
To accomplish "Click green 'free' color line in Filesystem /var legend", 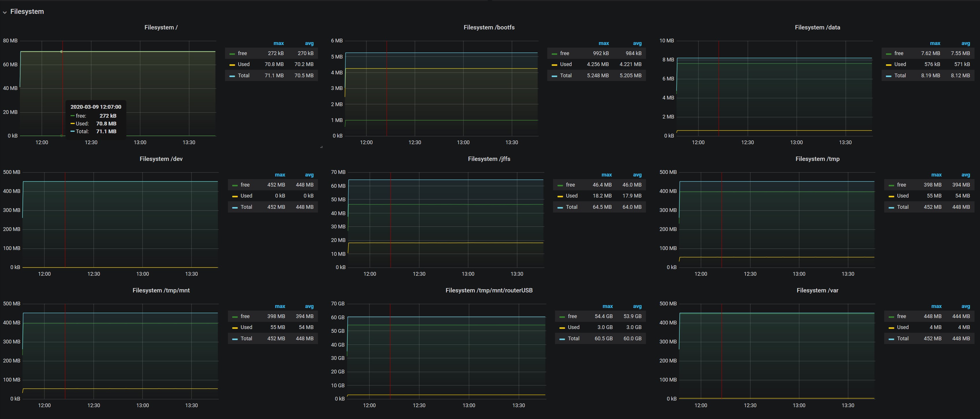I will (892, 317).
